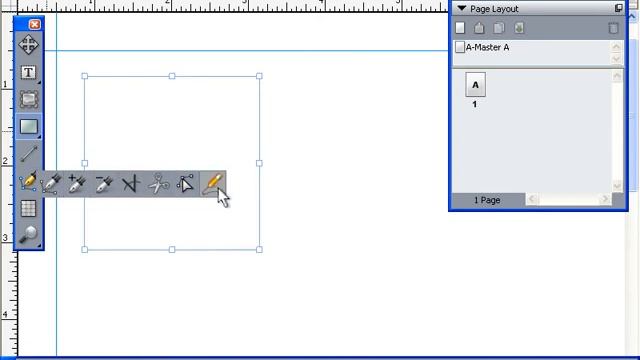Choose the Bezier Pen tool in flyout
This screenshot has height=360, width=640.
51,184
